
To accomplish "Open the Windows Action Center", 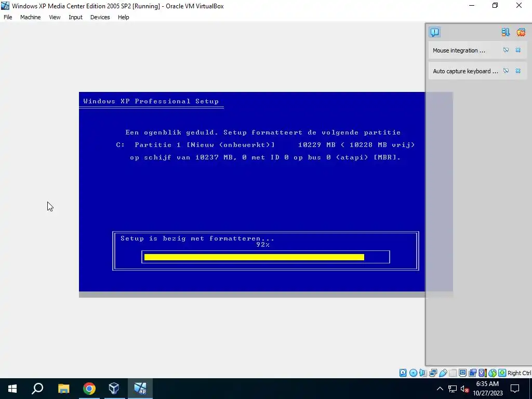I will coord(515,389).
